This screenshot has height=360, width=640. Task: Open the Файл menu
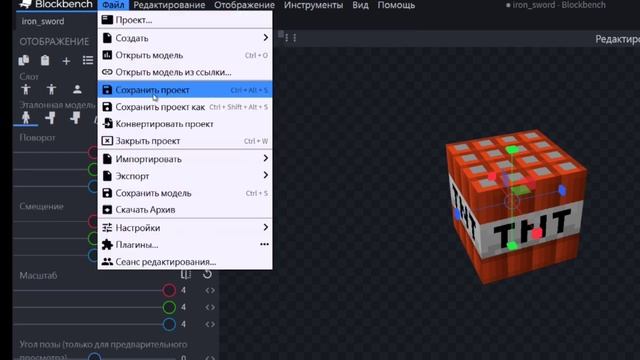pos(113,5)
